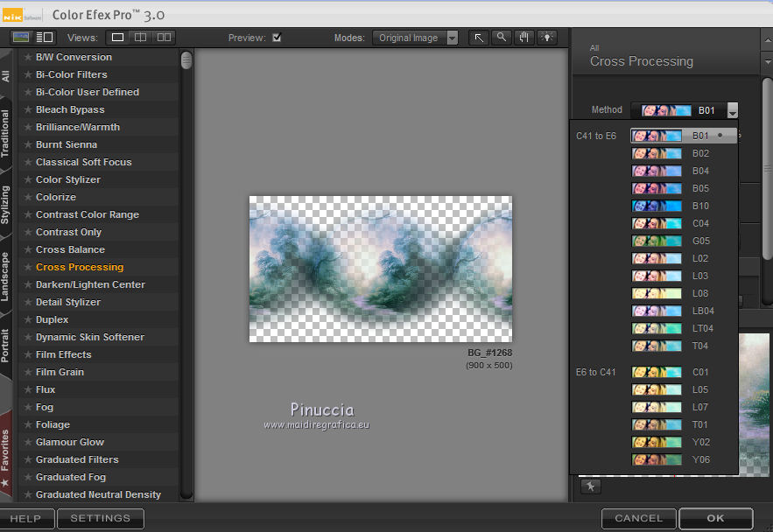Viewport: 773px width, 532px height.
Task: Select the arrow pointer tool
Action: pyautogui.click(x=479, y=38)
